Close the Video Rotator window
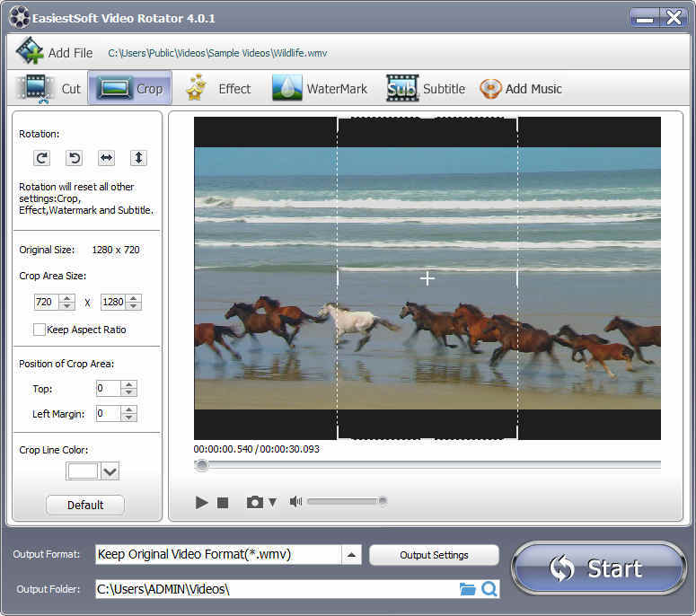 674,18
